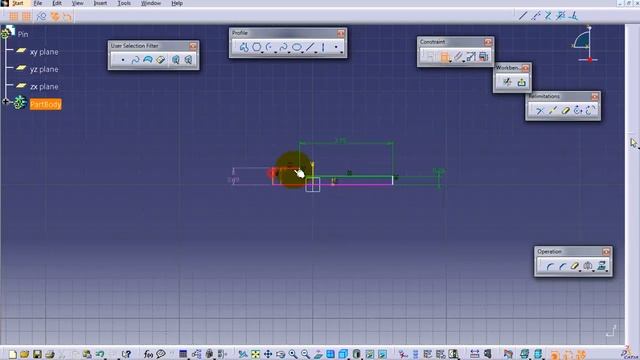The height and width of the screenshot is (360, 640).
Task: Expand the PartBody tree node
Action: [x=5, y=102]
